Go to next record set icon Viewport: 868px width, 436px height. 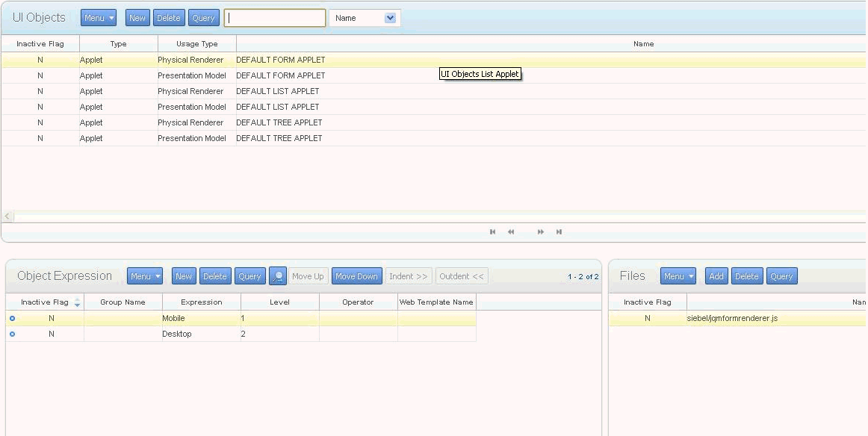point(540,232)
